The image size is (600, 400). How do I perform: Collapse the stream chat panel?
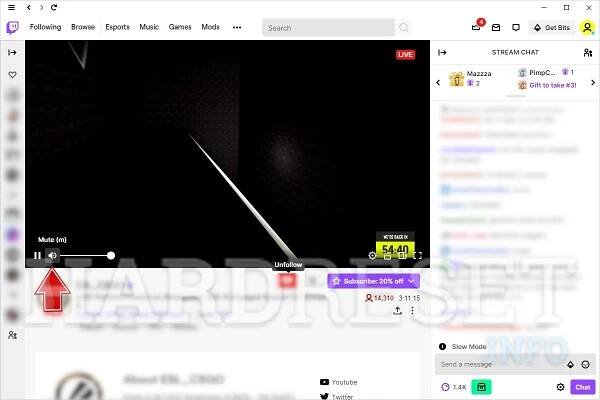(x=443, y=52)
